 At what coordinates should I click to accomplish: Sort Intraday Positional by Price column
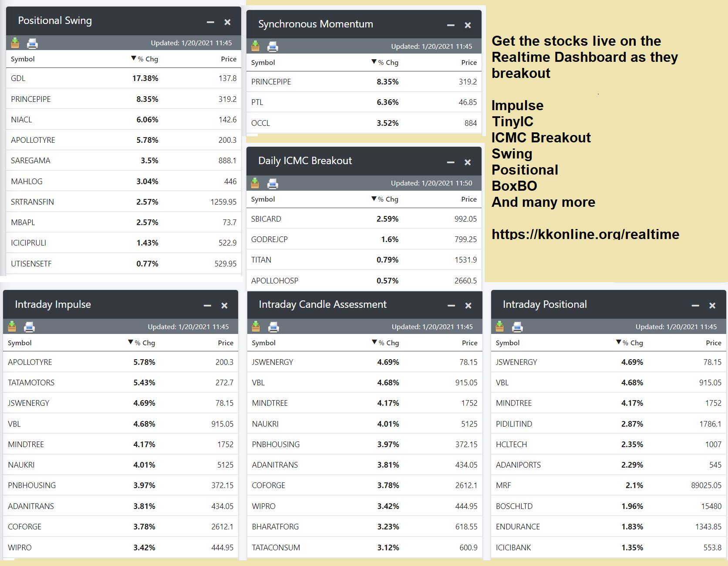pyautogui.click(x=713, y=343)
